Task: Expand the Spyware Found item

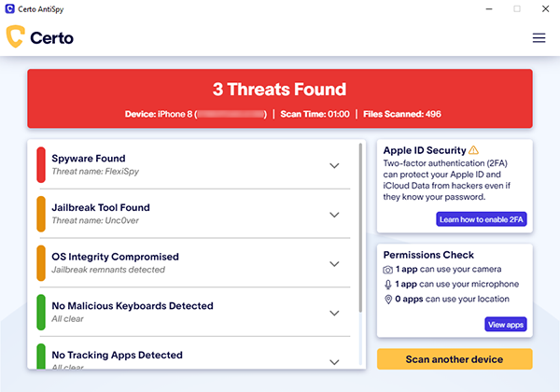Action: (x=334, y=165)
